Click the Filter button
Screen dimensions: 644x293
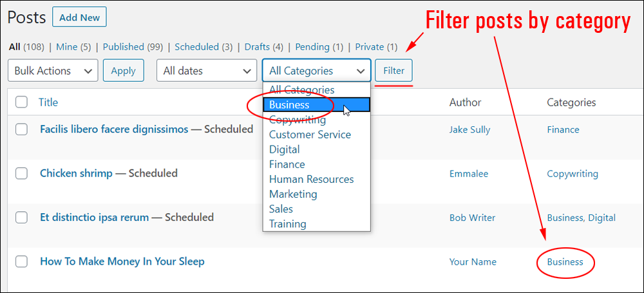(x=394, y=71)
